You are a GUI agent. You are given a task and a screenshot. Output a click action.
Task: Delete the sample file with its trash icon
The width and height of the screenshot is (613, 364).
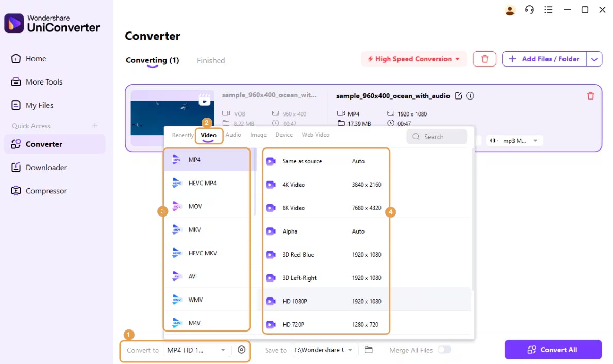[591, 96]
